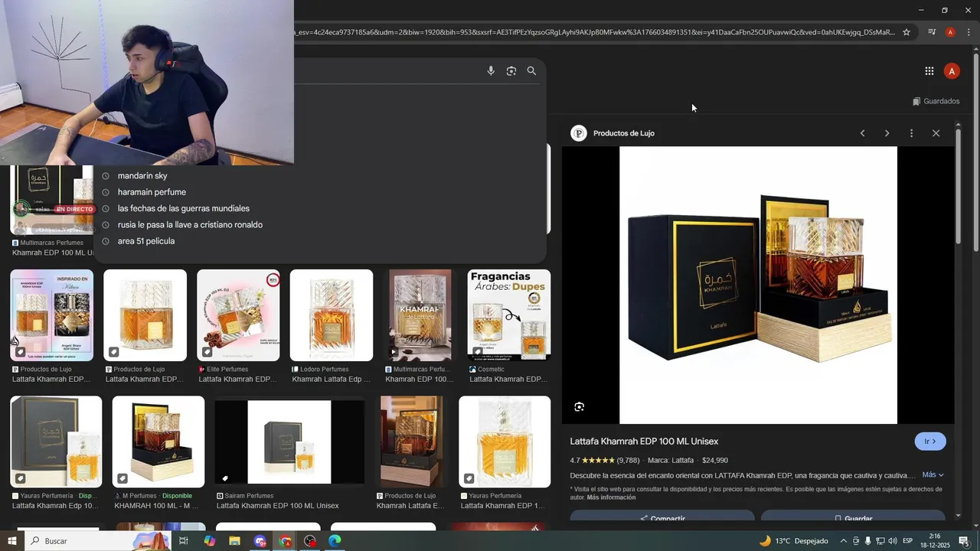Open the M Perfumes Khamrah 100 ML thumbnail

click(x=158, y=442)
